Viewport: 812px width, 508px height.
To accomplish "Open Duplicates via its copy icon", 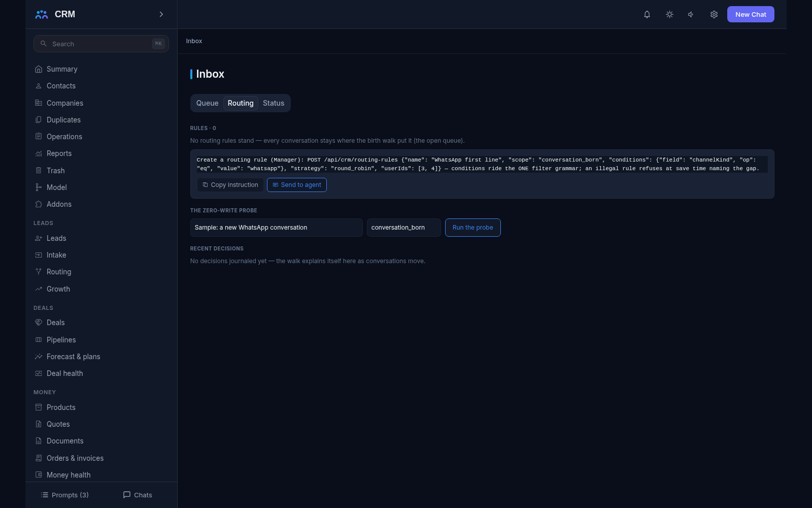I will tap(39, 120).
